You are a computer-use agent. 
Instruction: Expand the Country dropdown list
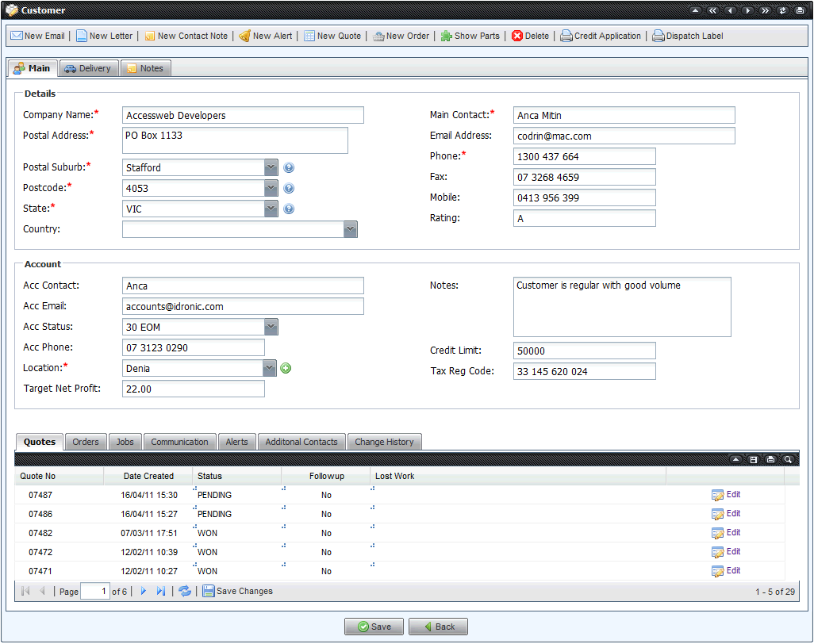[351, 229]
